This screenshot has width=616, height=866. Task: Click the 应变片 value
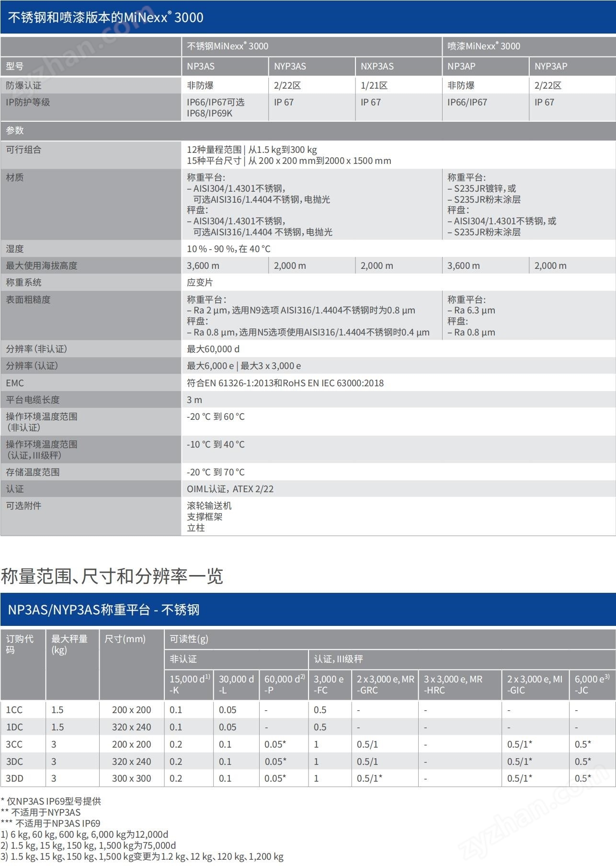[200, 283]
